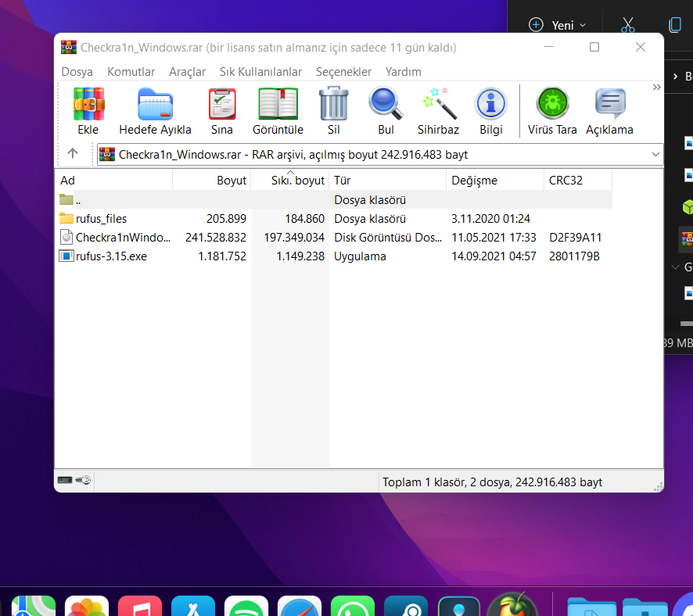Click the key icon in status bar
The image size is (693, 616).
[83, 480]
